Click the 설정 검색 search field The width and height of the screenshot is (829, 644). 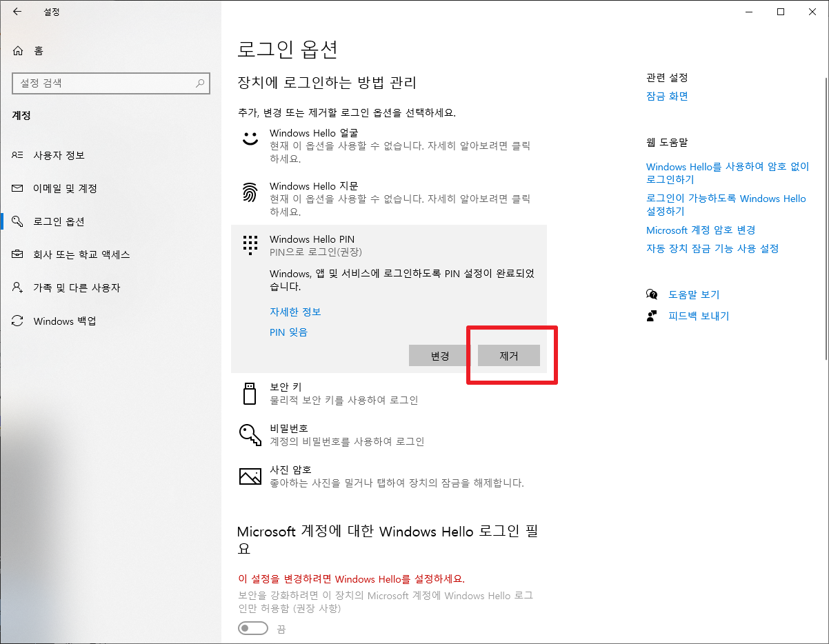tap(110, 83)
